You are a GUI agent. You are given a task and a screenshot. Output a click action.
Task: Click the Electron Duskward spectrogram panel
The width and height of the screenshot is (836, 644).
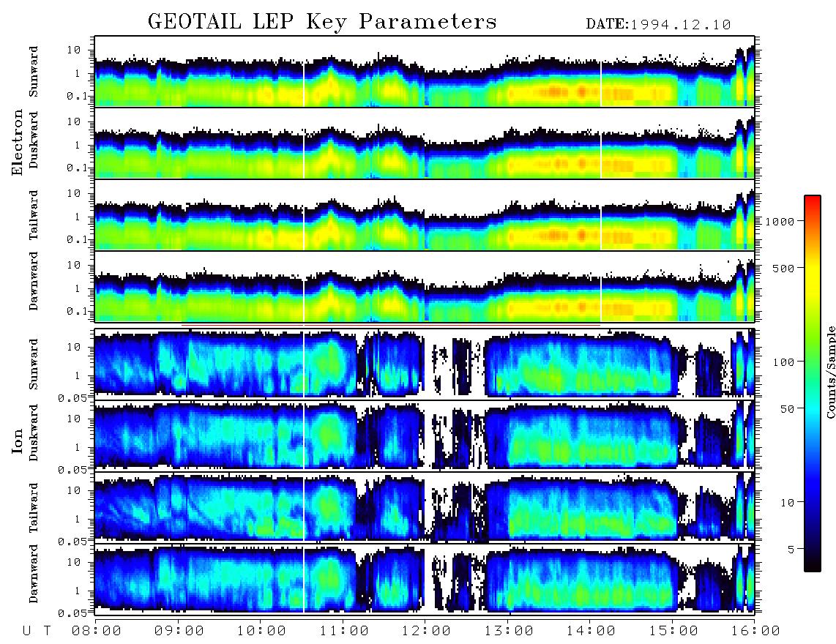click(425, 143)
